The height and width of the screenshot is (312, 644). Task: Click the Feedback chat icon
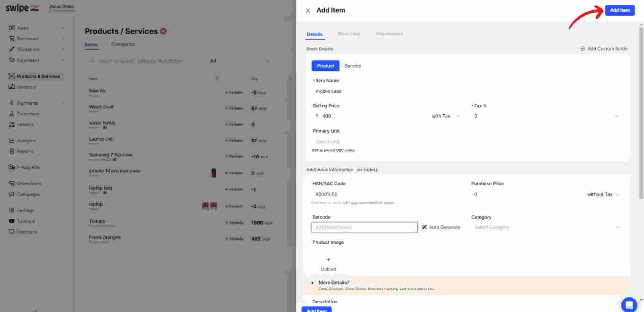[x=12, y=232]
